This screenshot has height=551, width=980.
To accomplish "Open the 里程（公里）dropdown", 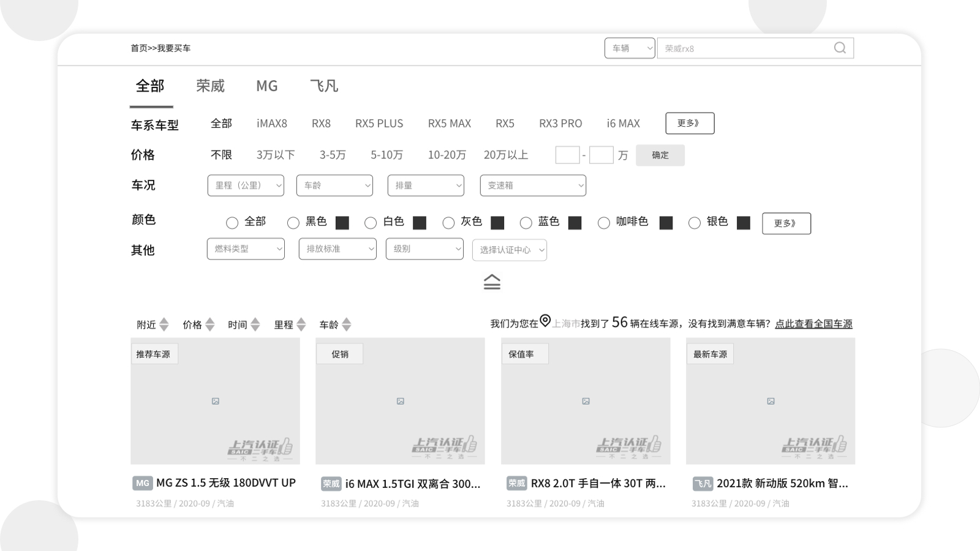I will 246,186.
